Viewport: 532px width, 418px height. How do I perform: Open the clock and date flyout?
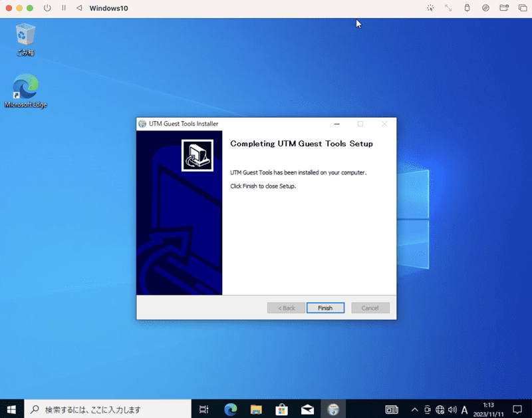coord(489,409)
